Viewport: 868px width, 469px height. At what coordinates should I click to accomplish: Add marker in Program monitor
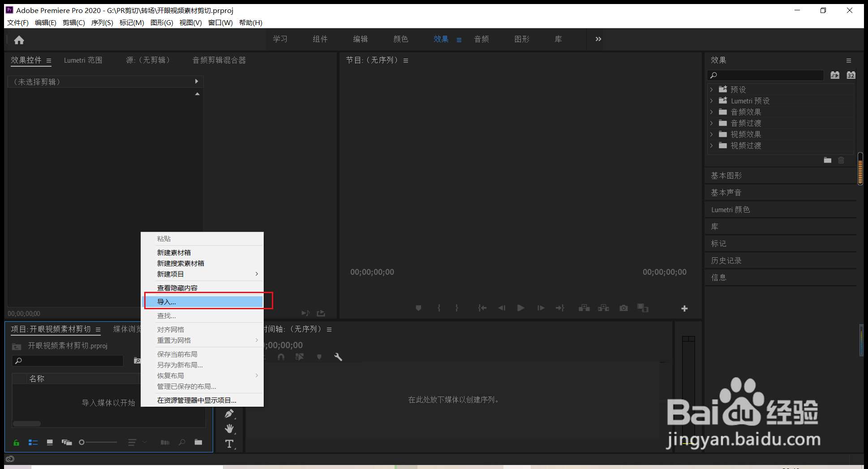tap(418, 308)
